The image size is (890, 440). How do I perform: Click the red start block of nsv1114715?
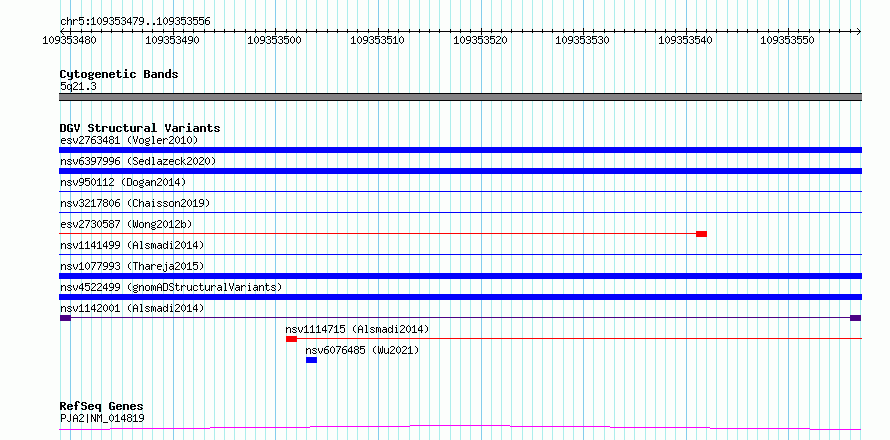tap(291, 339)
